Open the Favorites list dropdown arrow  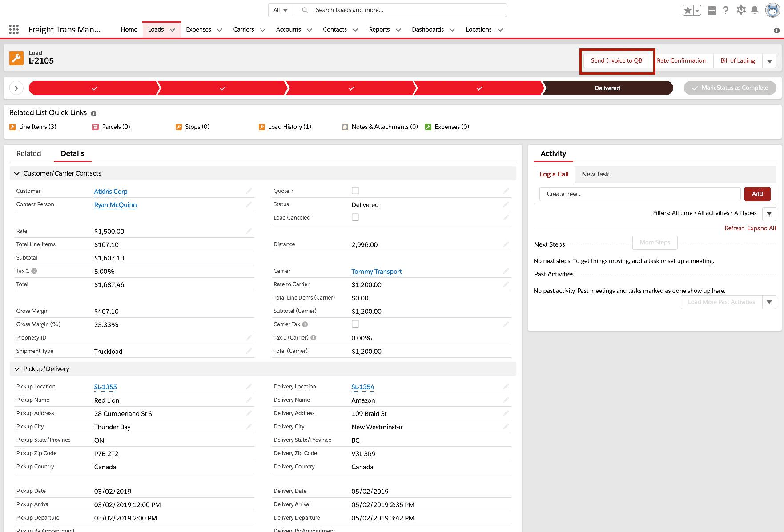697,10
